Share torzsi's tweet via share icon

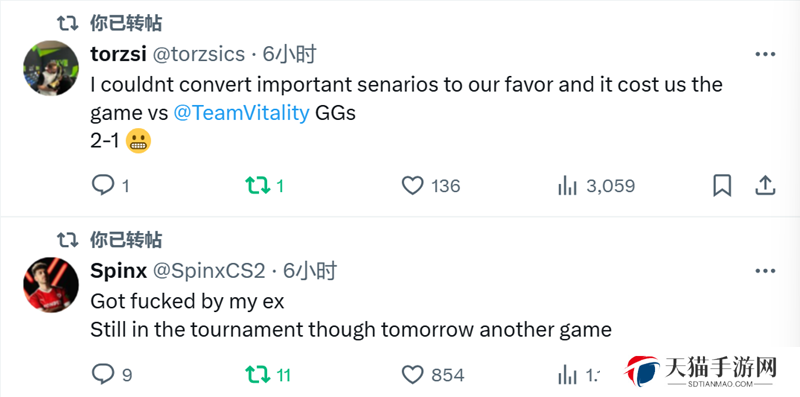pyautogui.click(x=765, y=186)
